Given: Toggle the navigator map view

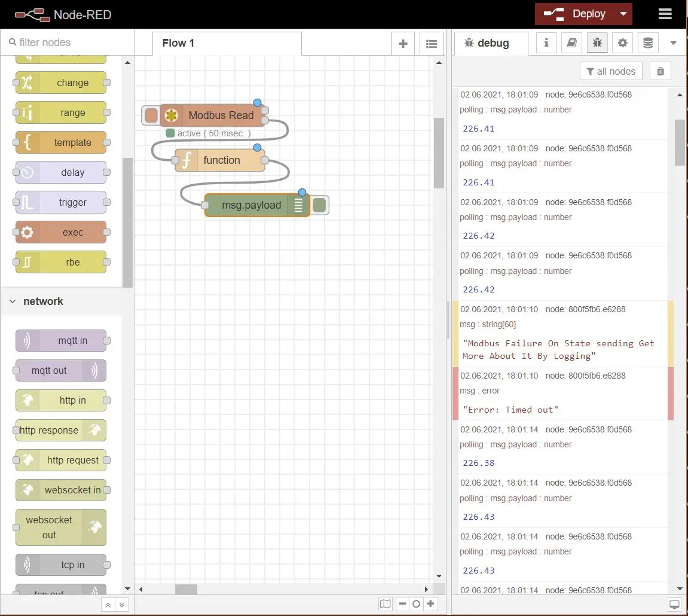Looking at the screenshot, I should 386,603.
